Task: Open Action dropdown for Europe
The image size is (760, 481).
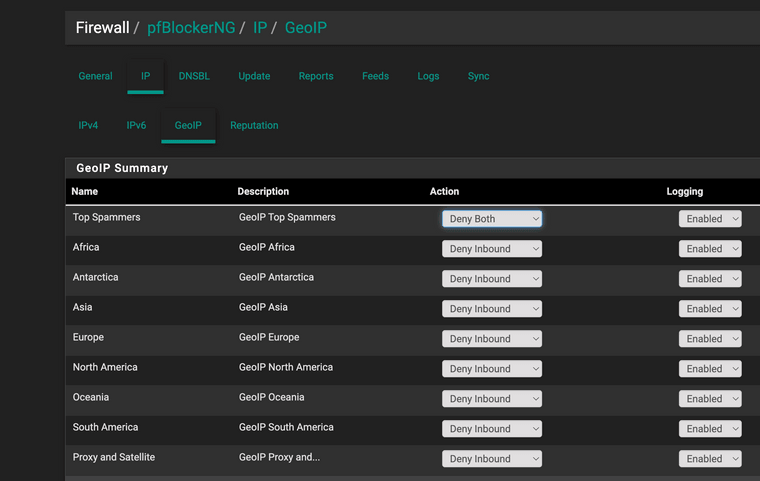Action: [x=491, y=339]
